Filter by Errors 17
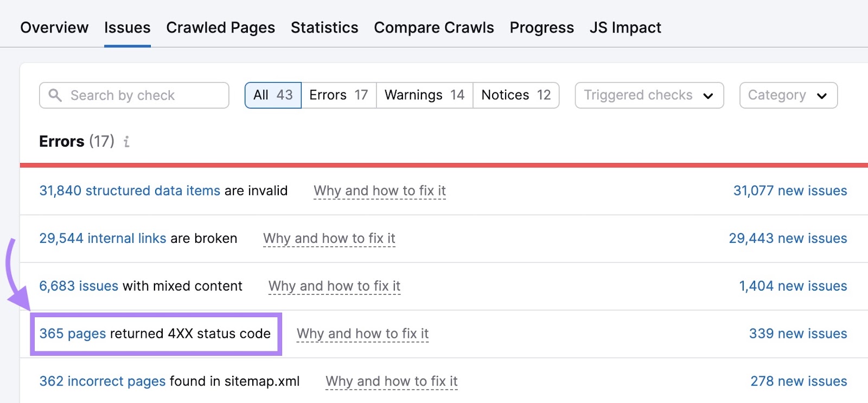The width and height of the screenshot is (868, 403). click(x=339, y=95)
